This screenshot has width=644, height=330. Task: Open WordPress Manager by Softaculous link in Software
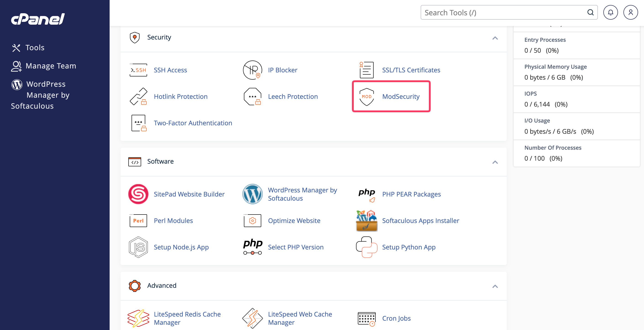point(302,194)
